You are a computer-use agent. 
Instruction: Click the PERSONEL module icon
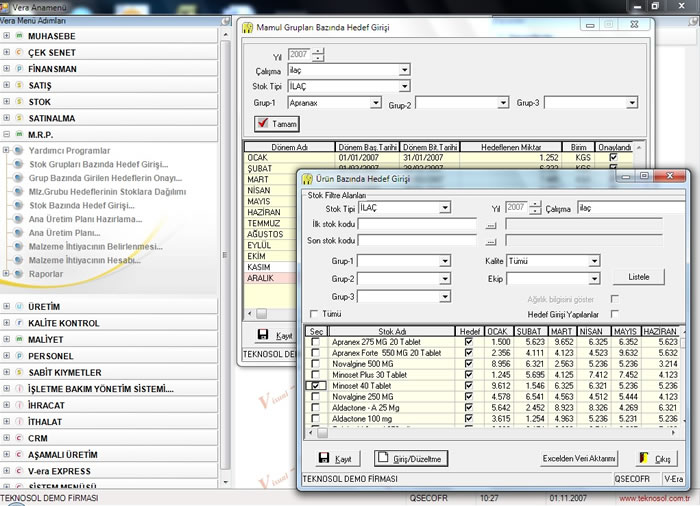point(19,356)
